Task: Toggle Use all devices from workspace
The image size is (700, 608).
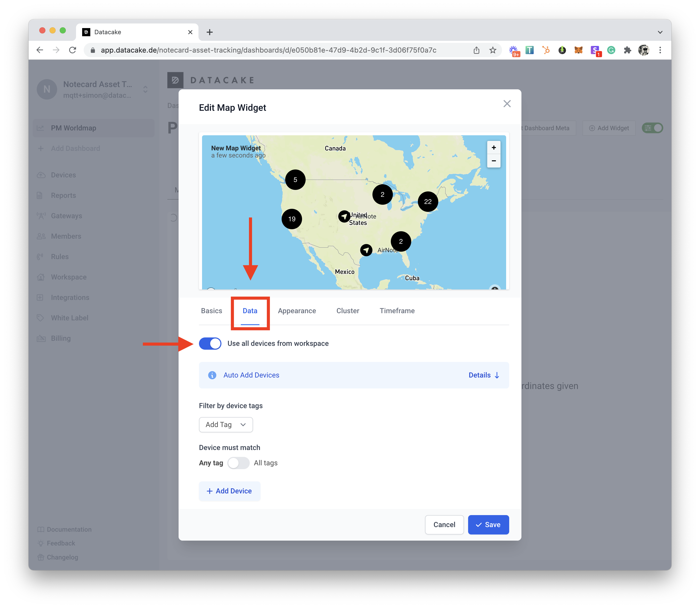Action: [210, 344]
